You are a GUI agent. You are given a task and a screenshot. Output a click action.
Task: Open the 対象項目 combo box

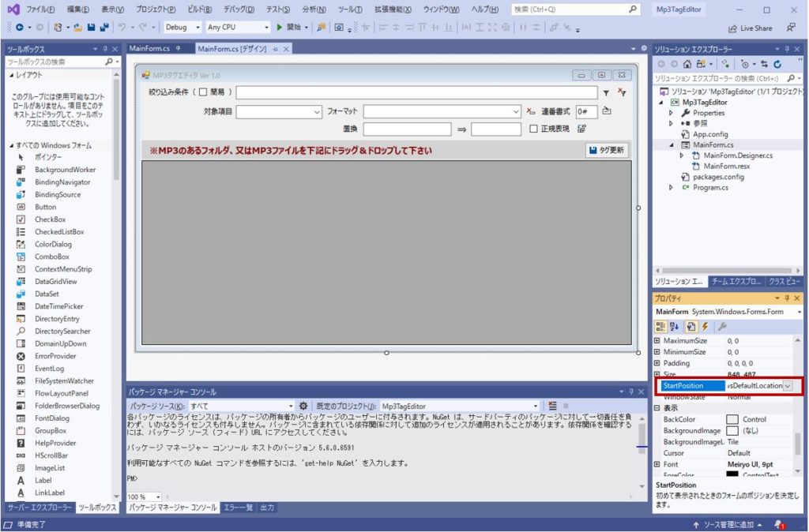tap(279, 111)
